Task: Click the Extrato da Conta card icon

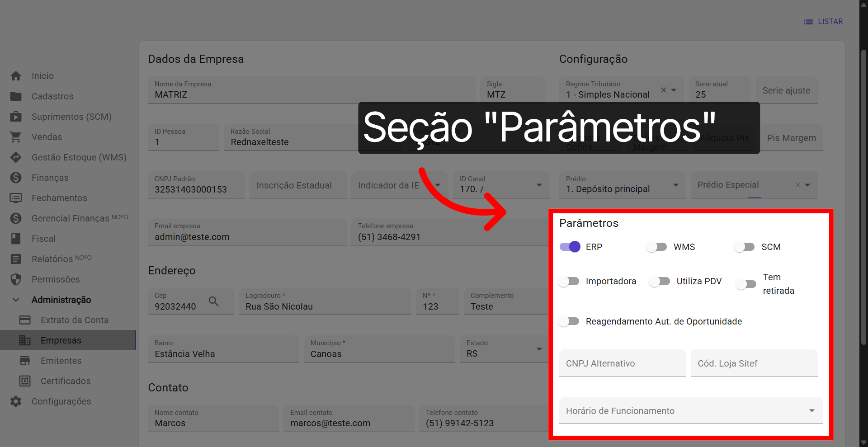Action: click(25, 320)
